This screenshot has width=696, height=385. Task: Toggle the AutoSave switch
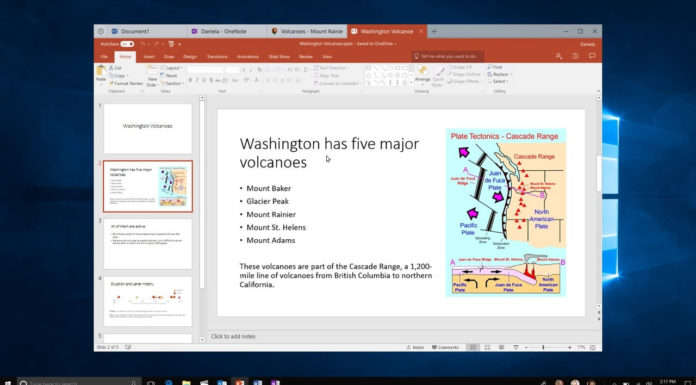(127, 44)
